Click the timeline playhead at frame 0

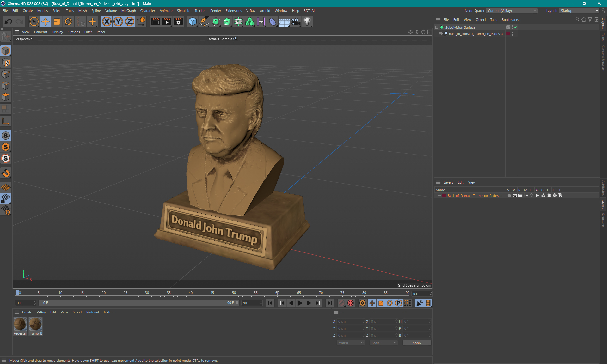point(17,293)
